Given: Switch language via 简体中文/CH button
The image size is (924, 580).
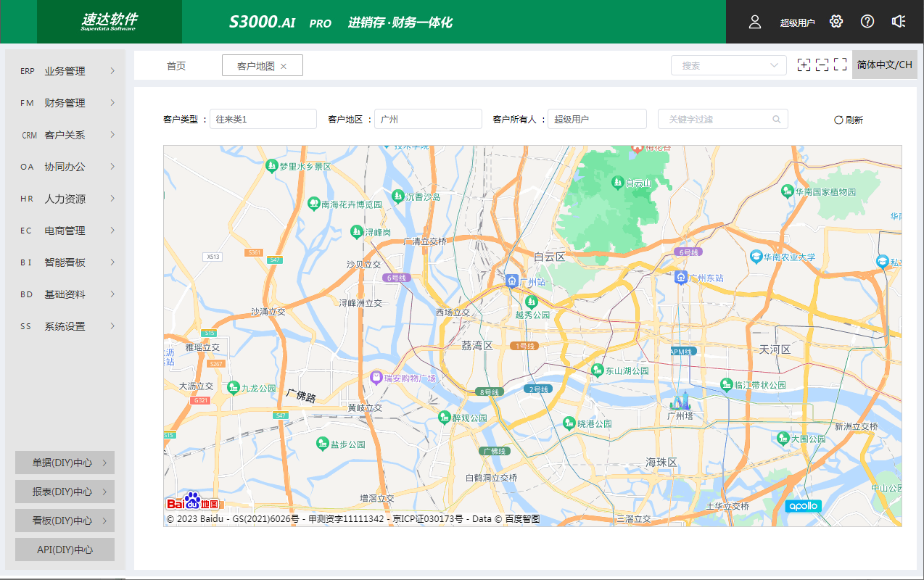Looking at the screenshot, I should pyautogui.click(x=885, y=65).
